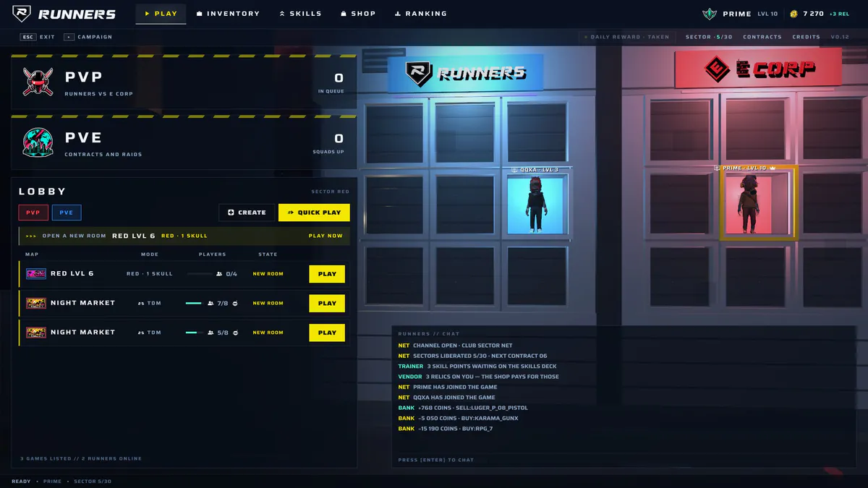Open the Campaign link
Viewport: 868px width, 488px height.
tap(88, 37)
